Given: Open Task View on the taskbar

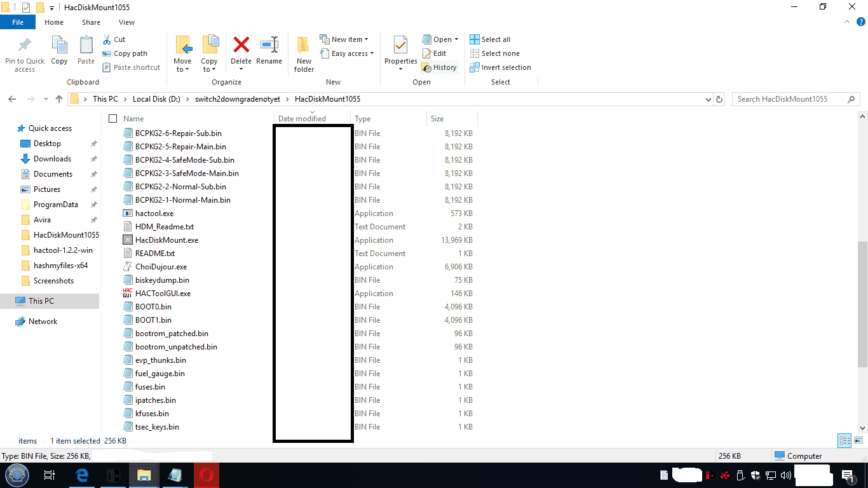Looking at the screenshot, I should pos(49,475).
